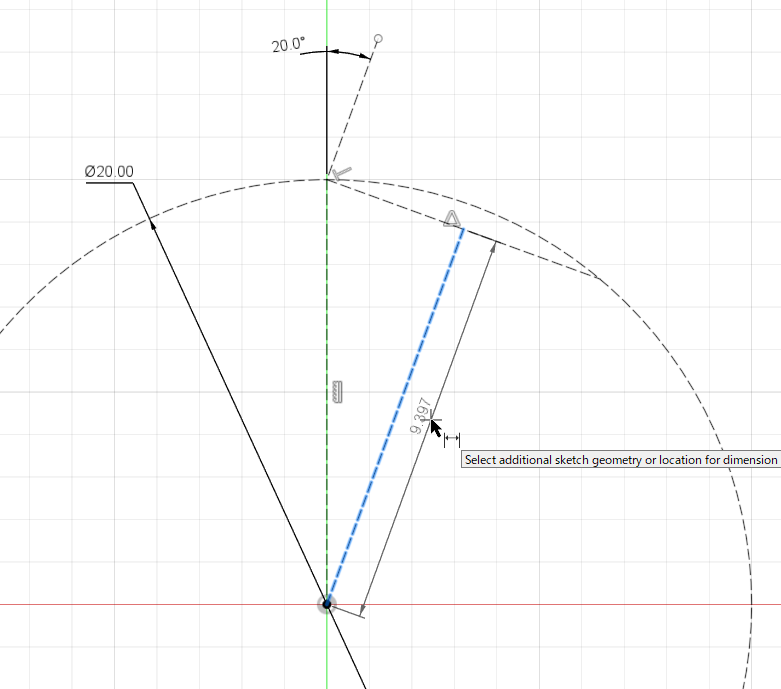Click the solid black vertical line above circle

click(327, 120)
